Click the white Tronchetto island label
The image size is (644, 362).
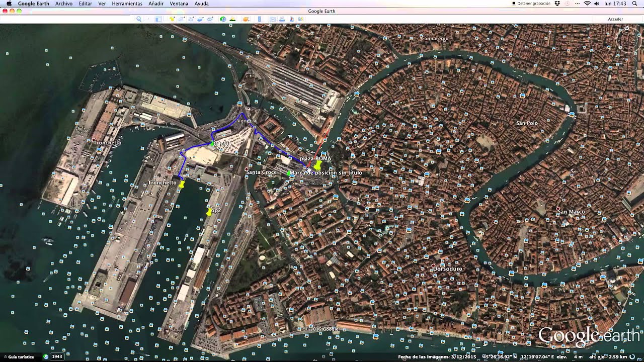(107, 143)
